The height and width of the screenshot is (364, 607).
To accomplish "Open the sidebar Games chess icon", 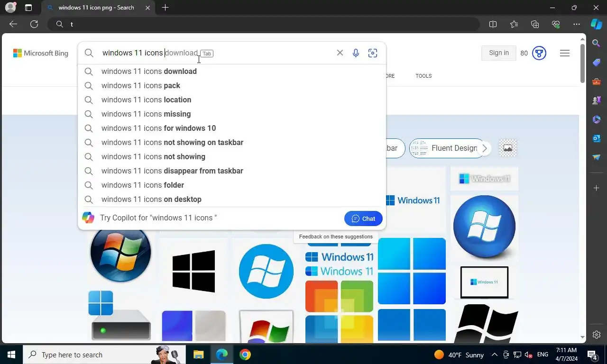I will (x=597, y=100).
